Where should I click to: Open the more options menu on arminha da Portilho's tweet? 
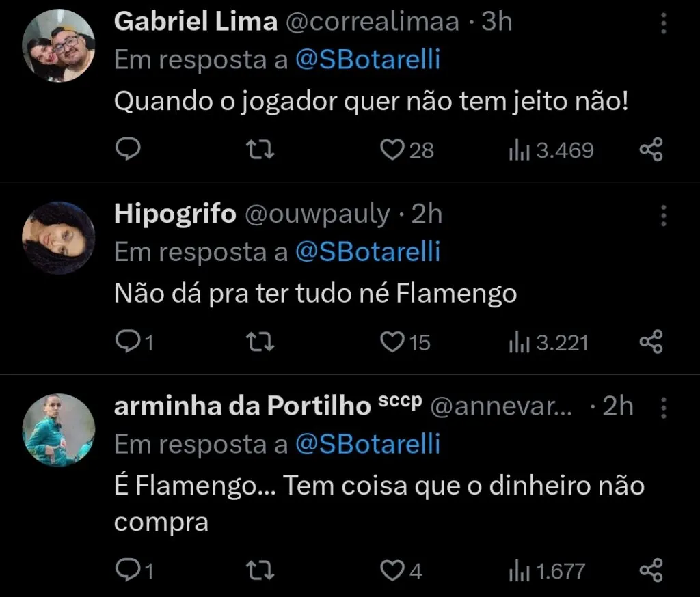coord(663,408)
